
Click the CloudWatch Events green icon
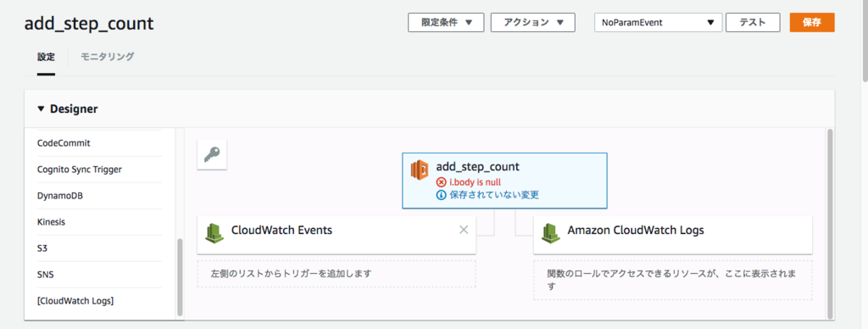214,232
